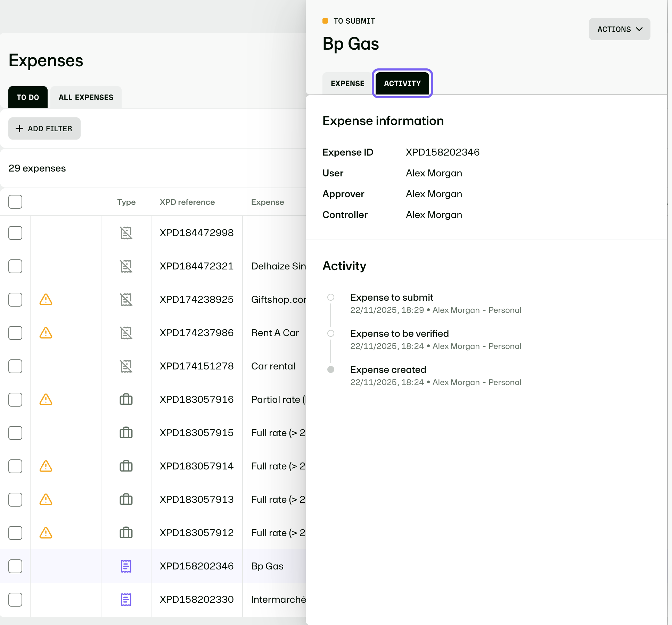
Task: Click the Expense created timeline marker
Action: pos(331,369)
